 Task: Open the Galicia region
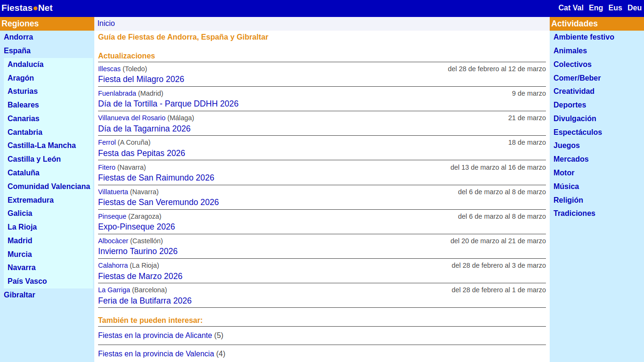pos(20,214)
